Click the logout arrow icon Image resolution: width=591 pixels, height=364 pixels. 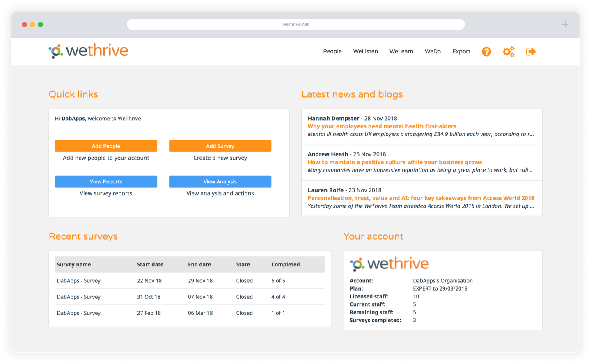point(531,52)
